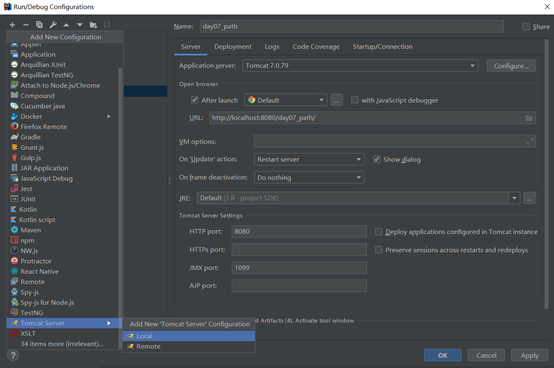
Task: Show 34 items more (irrelevant)
Action: click(x=62, y=344)
